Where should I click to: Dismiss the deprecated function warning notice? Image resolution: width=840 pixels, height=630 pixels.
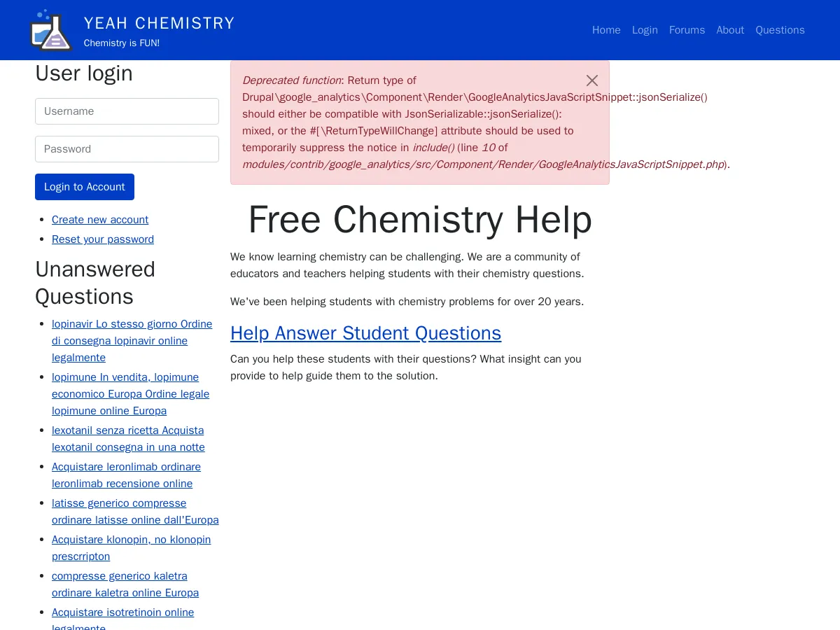[x=591, y=80]
